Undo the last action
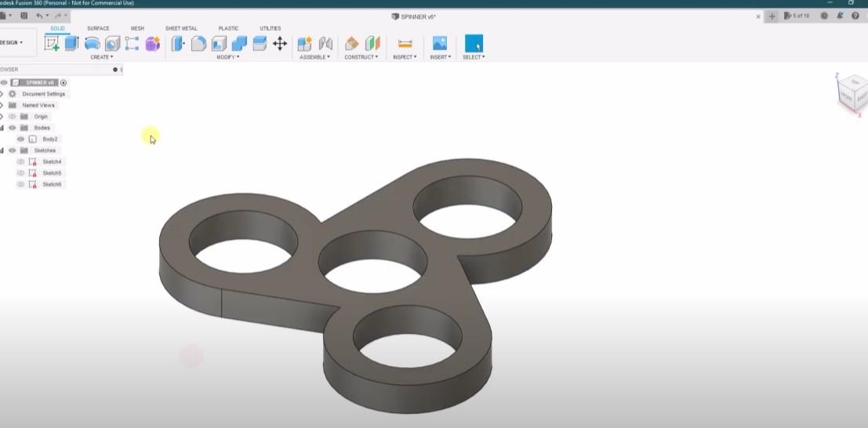 [39, 16]
